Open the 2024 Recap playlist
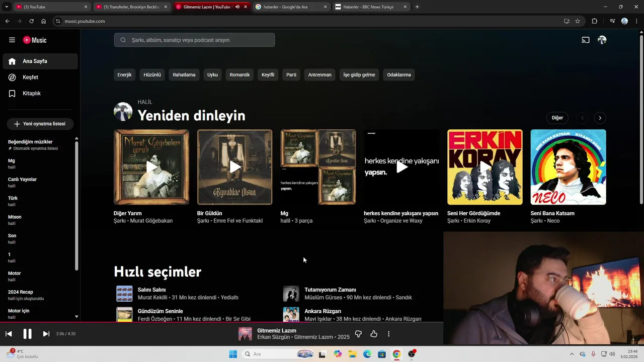The image size is (644, 362). click(39, 295)
